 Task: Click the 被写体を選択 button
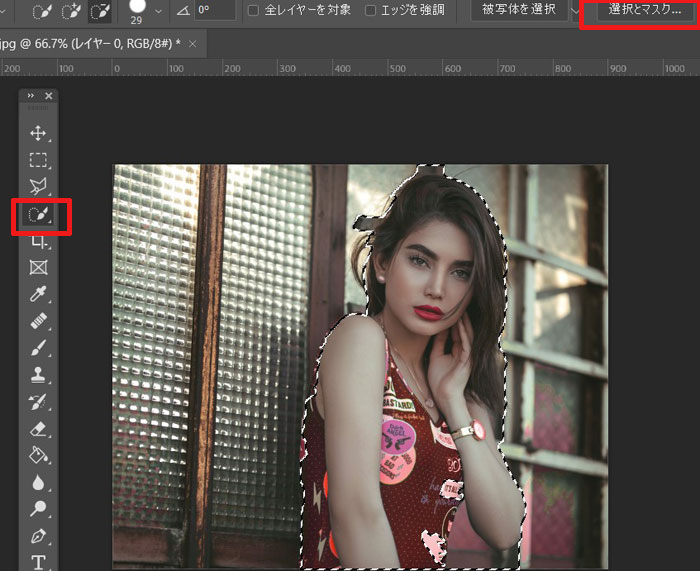coord(519,11)
